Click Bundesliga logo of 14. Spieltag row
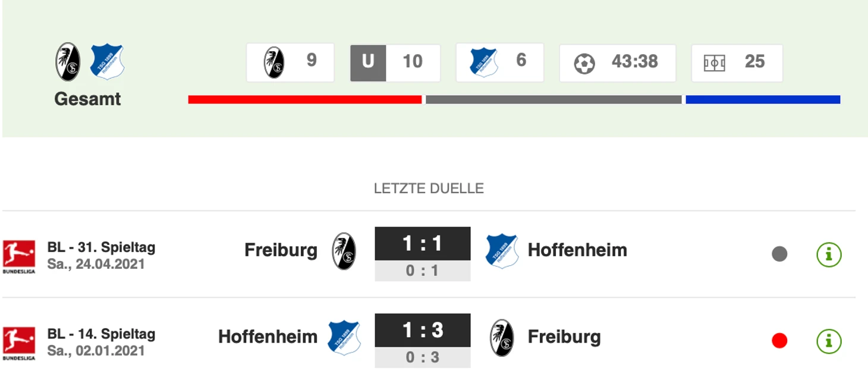The image size is (868, 383). 19,343
